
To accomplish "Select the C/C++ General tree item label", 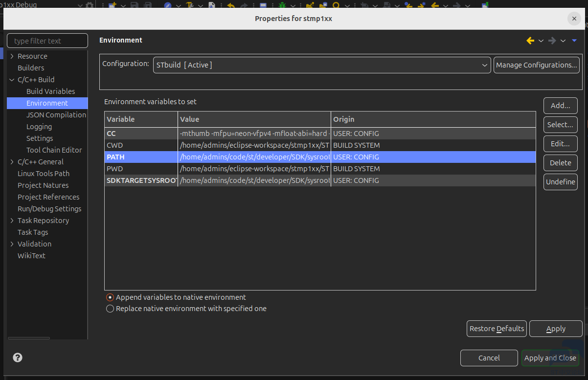I will click(x=41, y=162).
